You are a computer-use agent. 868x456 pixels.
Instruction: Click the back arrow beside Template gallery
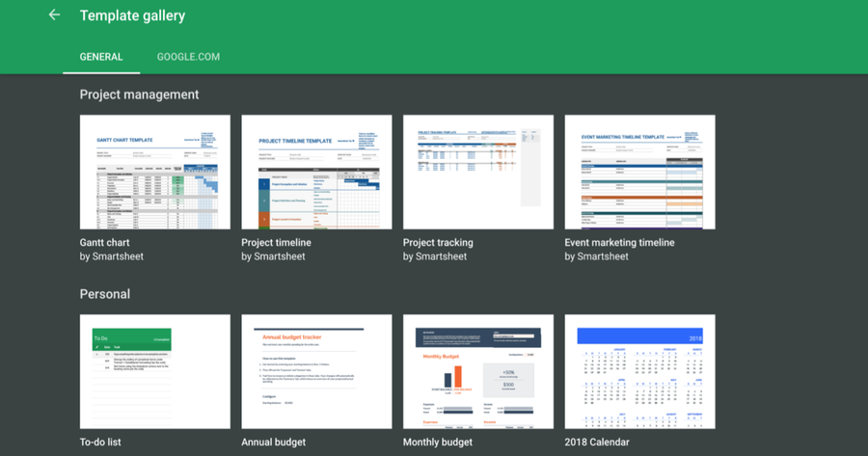[x=54, y=14]
